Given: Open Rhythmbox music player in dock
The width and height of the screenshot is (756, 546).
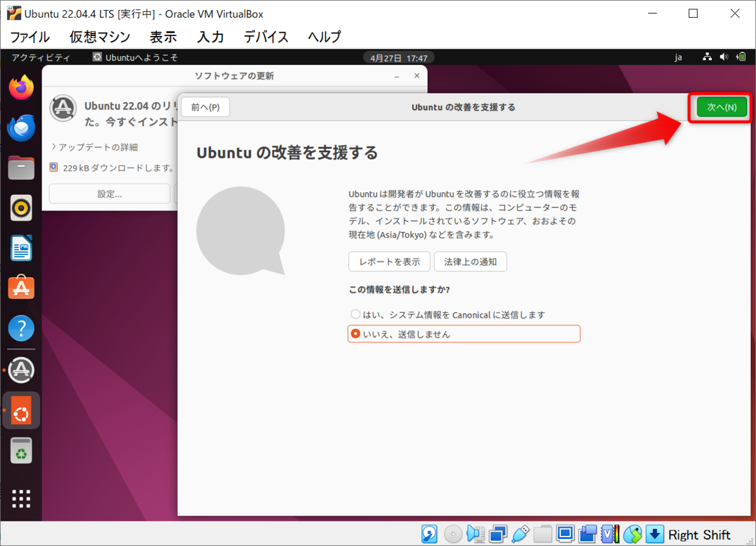Looking at the screenshot, I should [21, 208].
